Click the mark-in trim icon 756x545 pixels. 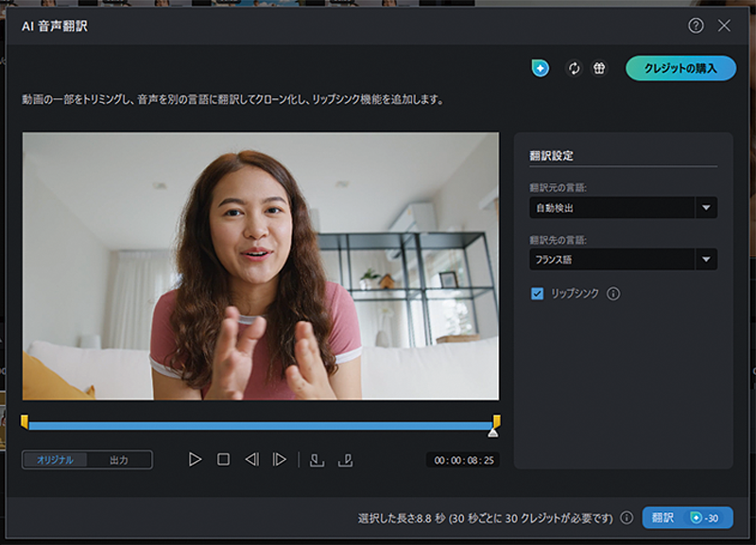tap(317, 459)
